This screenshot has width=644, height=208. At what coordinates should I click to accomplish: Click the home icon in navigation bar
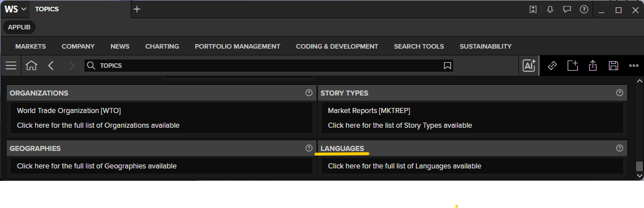31,65
